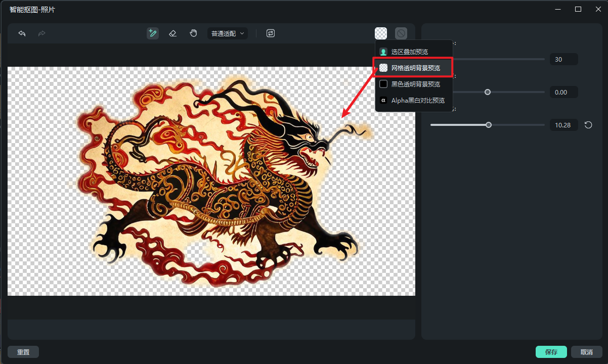This screenshot has width=608, height=364.
Task: Click the black square icon beside 黑色透明背景预览
Action: point(383,84)
